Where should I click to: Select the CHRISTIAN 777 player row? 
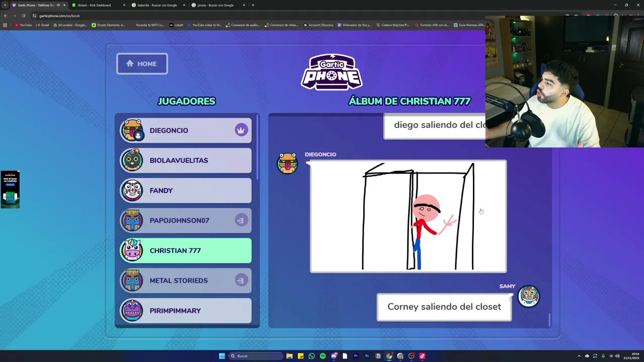click(186, 250)
